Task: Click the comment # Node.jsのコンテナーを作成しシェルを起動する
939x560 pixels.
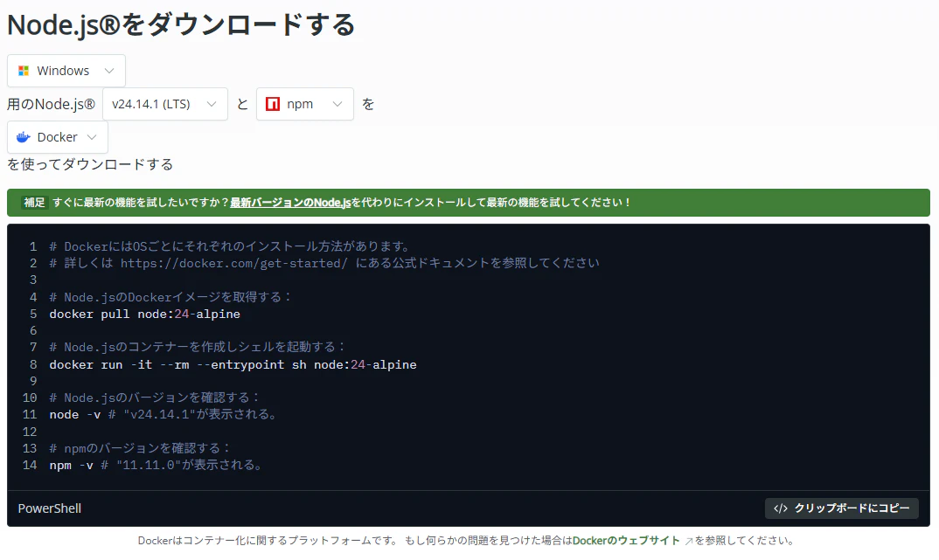Action: click(x=198, y=347)
